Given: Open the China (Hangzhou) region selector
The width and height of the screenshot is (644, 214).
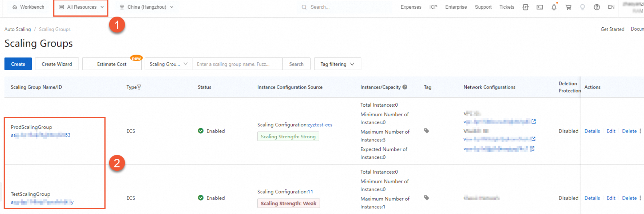Looking at the screenshot, I should tap(147, 7).
